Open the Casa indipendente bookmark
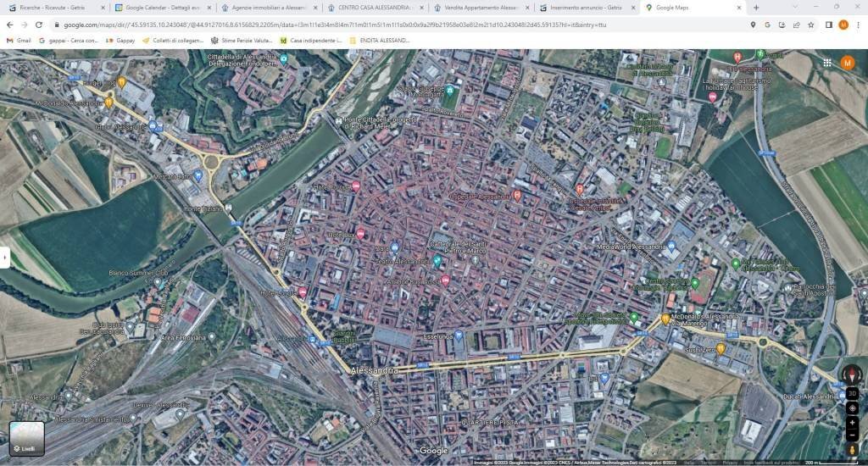 tap(310, 41)
